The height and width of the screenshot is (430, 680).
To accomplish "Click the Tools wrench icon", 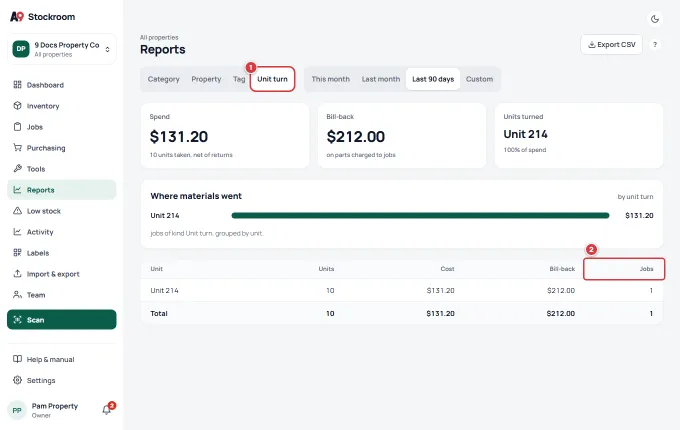I will pos(17,169).
